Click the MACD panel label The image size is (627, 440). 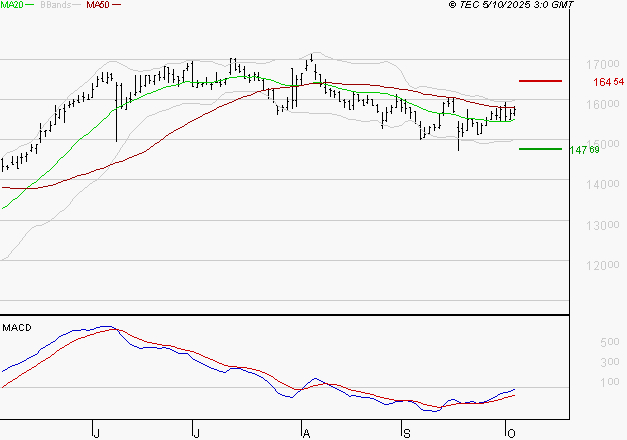coord(16,328)
